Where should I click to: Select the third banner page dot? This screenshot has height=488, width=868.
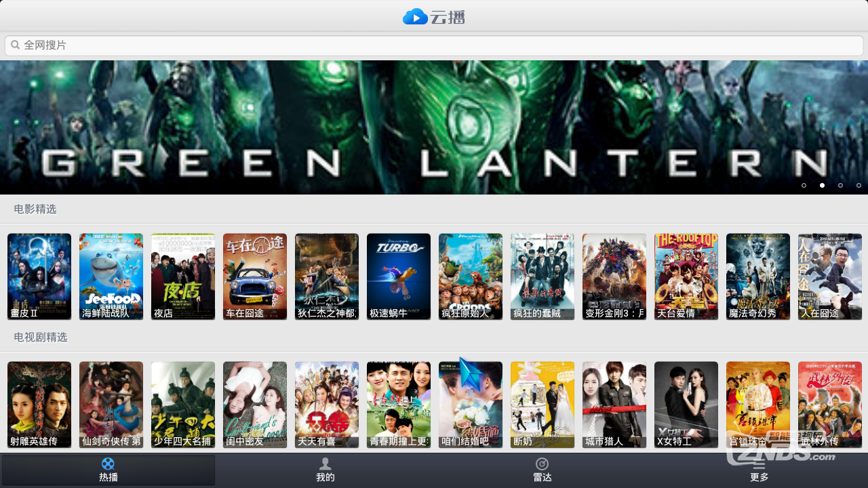coord(841,185)
